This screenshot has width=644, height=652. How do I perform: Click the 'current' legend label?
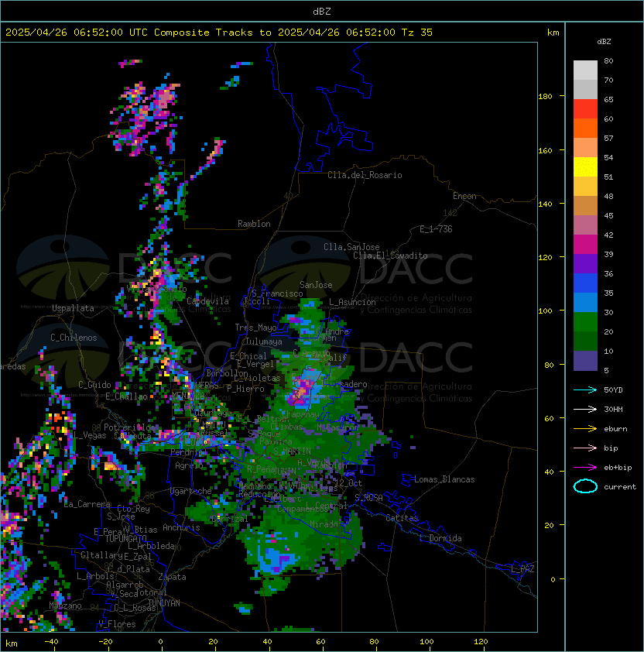tap(620, 487)
